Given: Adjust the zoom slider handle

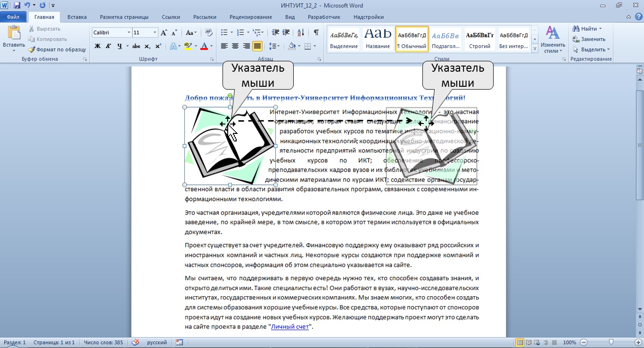Looking at the screenshot, I should pos(611,342).
